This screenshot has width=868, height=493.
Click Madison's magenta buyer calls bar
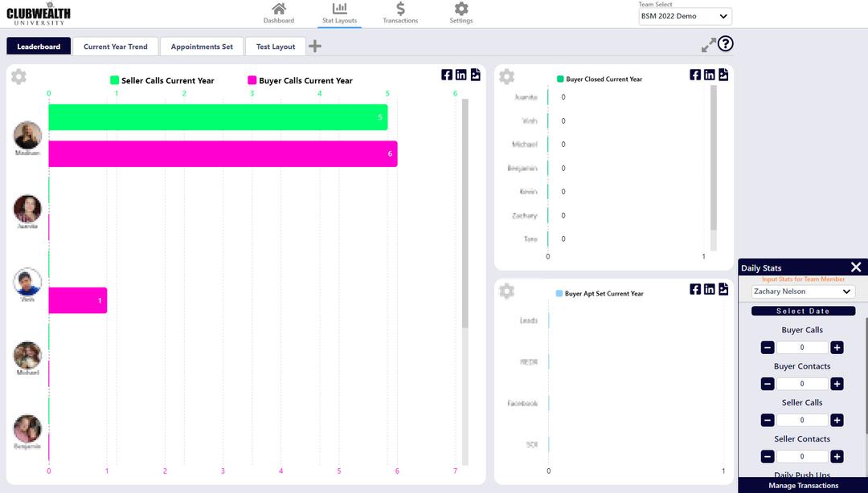(223, 154)
